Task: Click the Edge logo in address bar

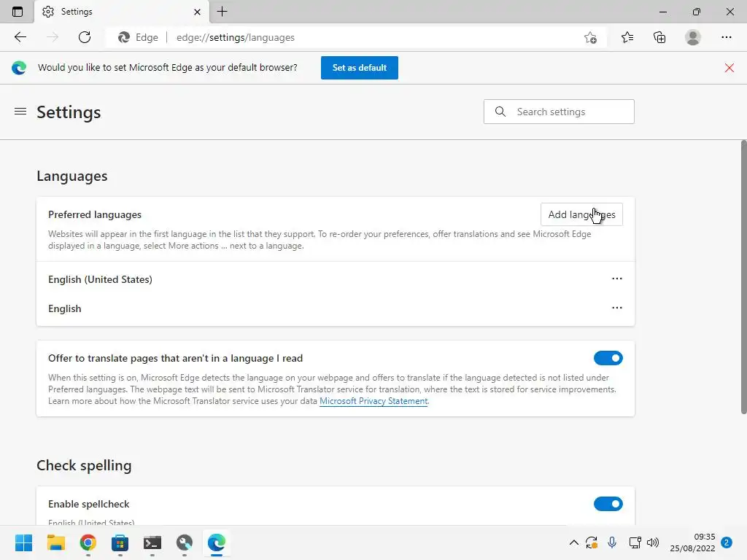Action: pyautogui.click(x=124, y=37)
